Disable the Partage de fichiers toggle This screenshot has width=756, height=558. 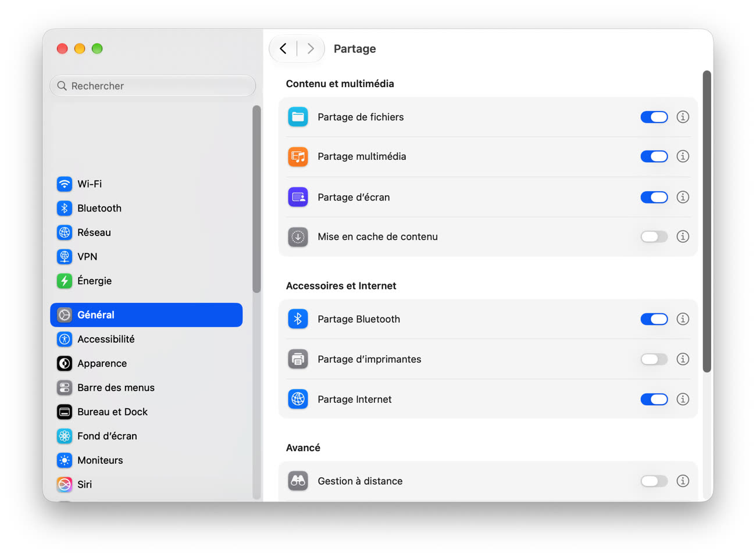(654, 117)
